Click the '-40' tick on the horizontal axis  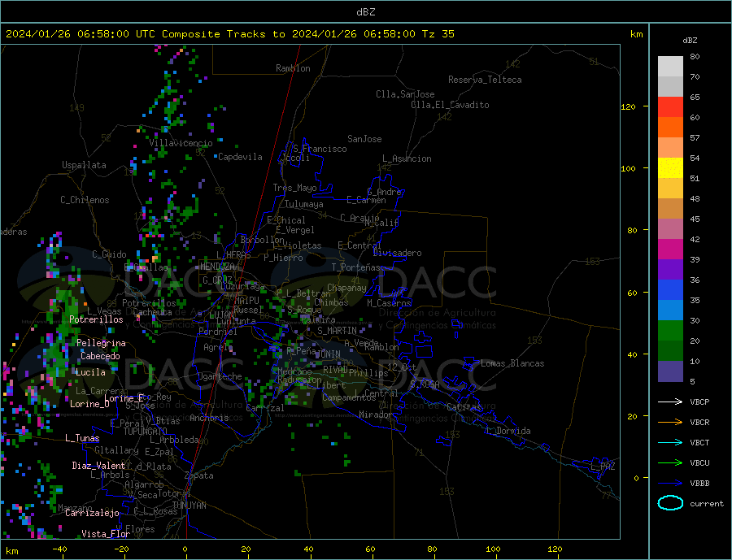[x=59, y=549]
